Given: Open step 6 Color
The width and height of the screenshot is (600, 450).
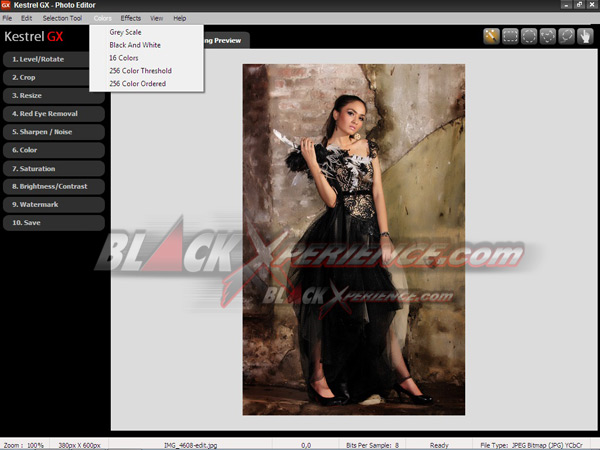Looking at the screenshot, I should tap(54, 150).
